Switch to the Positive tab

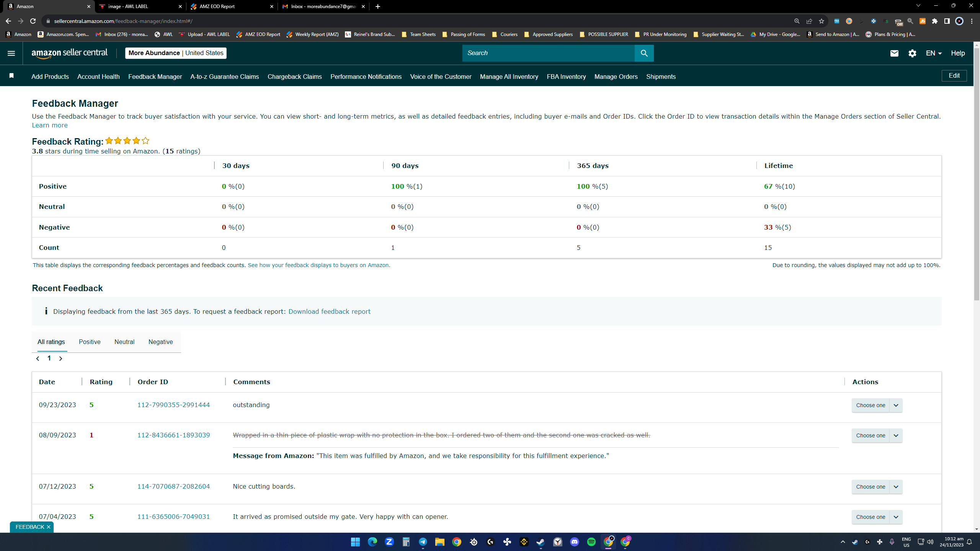(90, 342)
